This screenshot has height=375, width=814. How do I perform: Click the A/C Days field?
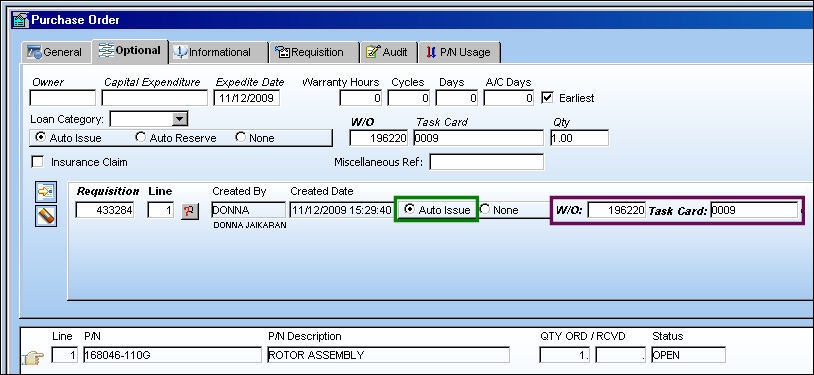(x=509, y=98)
